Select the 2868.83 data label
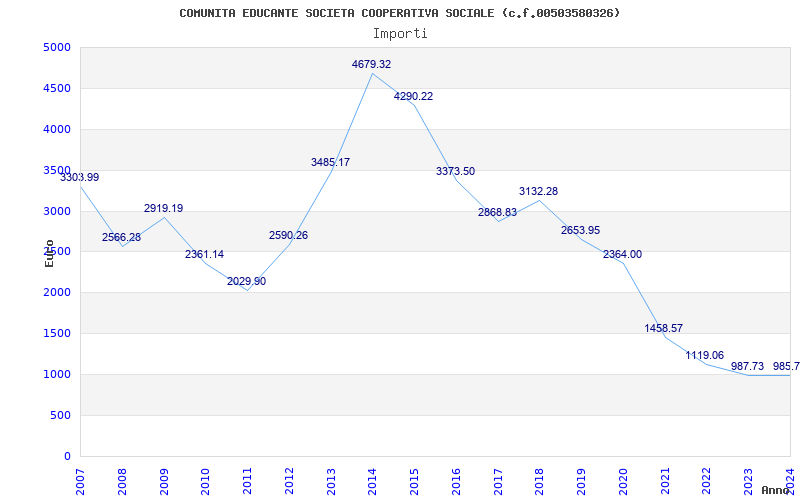 click(x=497, y=212)
